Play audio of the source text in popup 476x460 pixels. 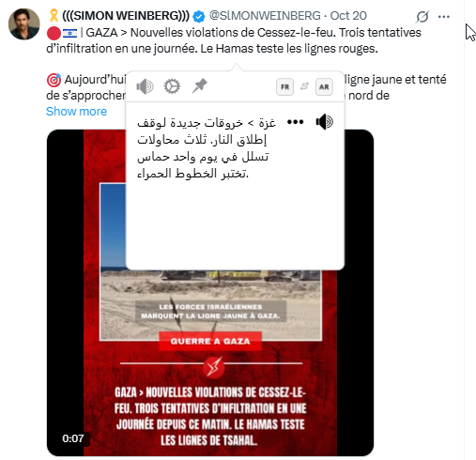coord(145,86)
